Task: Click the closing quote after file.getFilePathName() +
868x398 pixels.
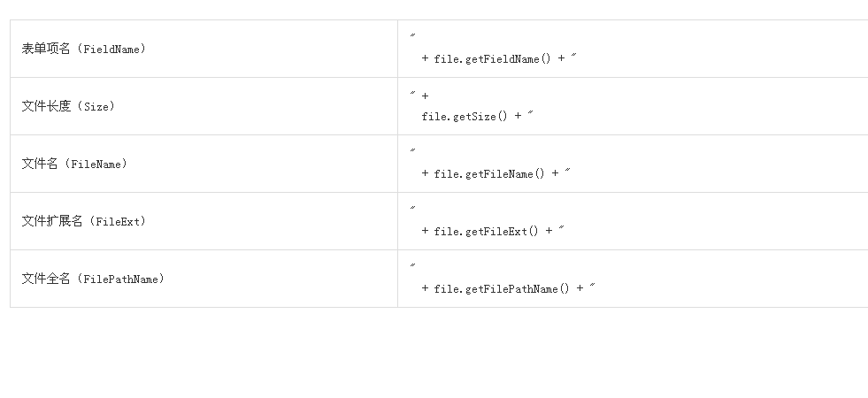Action: coord(593,287)
